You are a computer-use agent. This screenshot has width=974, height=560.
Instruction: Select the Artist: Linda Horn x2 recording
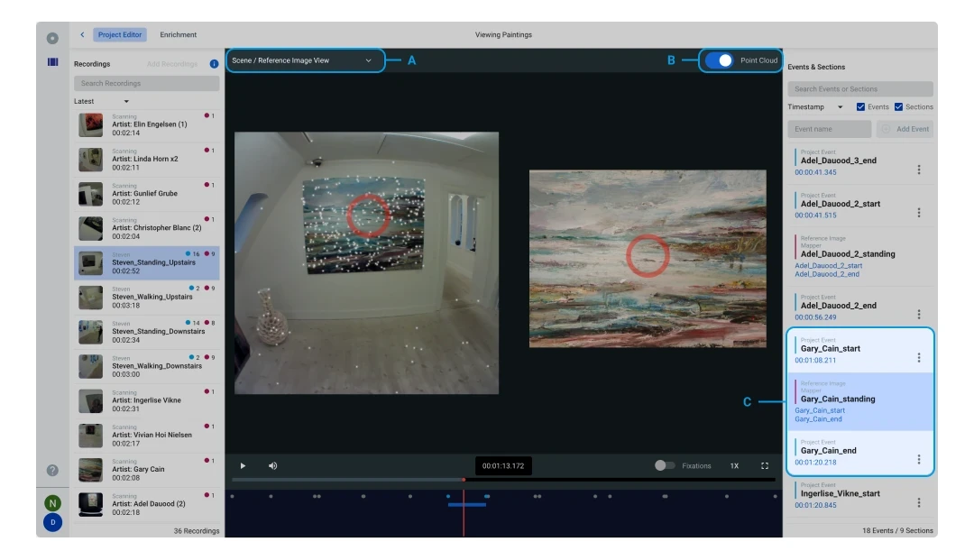(147, 159)
